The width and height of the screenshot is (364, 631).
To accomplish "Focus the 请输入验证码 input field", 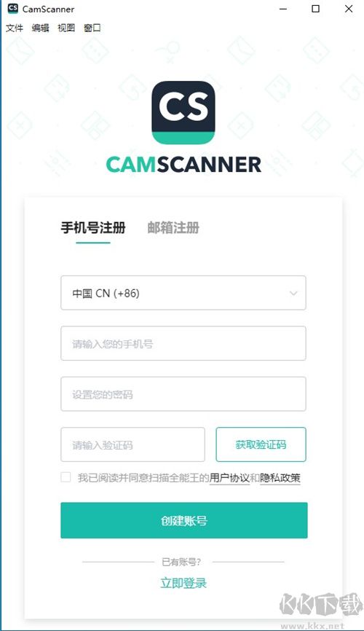I will coord(132,444).
